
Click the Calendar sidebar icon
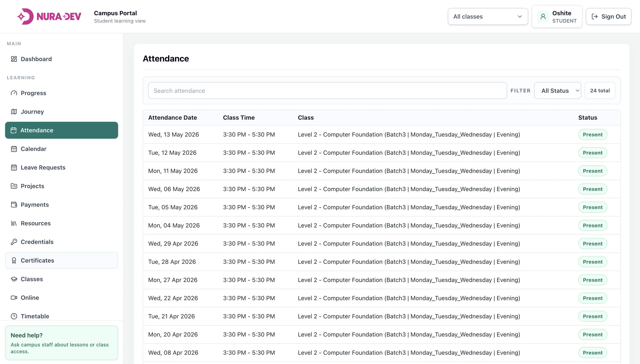click(14, 149)
